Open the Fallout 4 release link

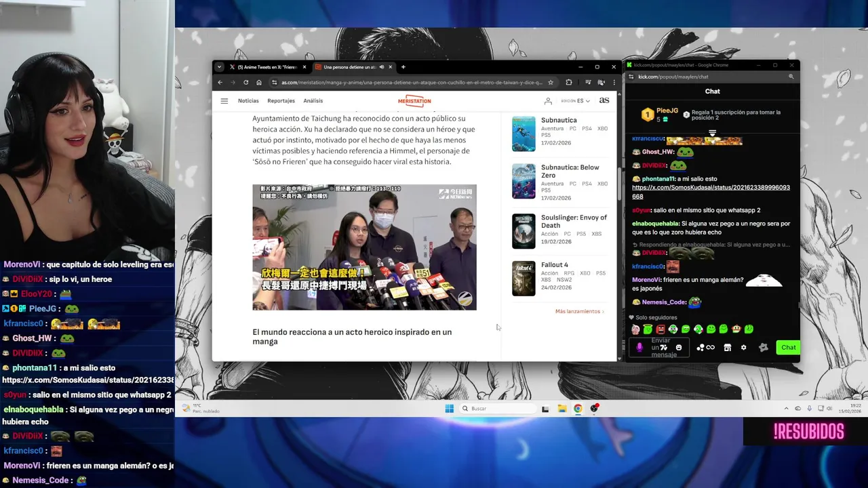(x=555, y=264)
